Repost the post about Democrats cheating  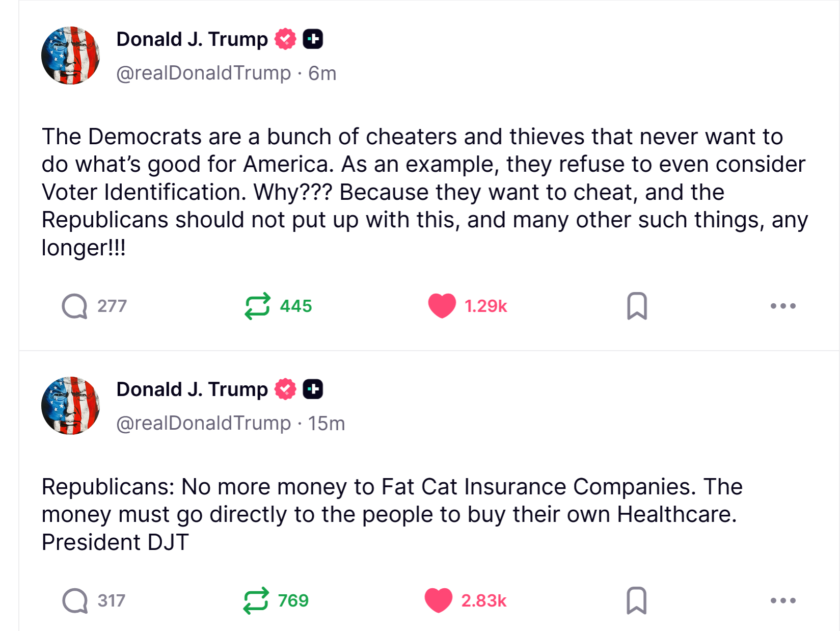pos(257,306)
